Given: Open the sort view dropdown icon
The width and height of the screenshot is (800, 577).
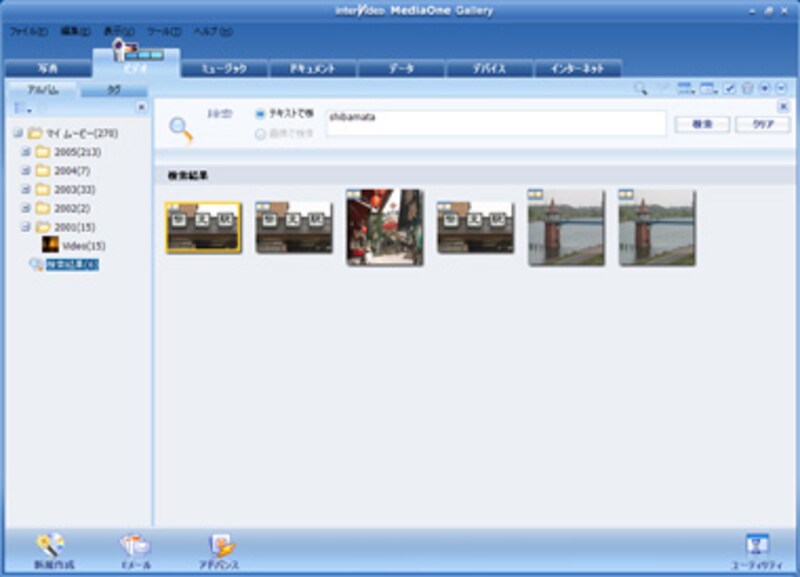Looking at the screenshot, I should coord(686,89).
